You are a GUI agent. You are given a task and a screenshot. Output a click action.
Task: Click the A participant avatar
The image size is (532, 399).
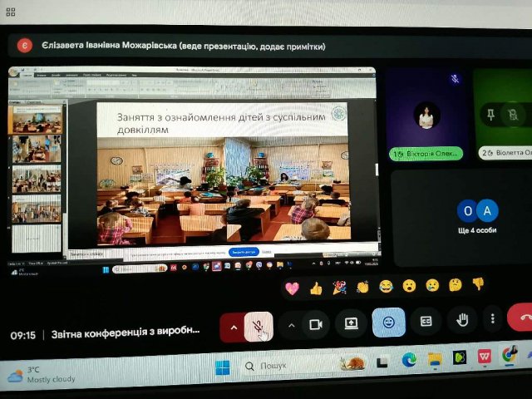(487, 210)
